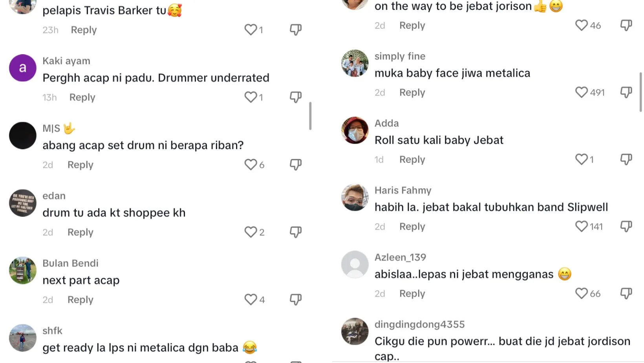Open username Bulan Bendi's profile
The width and height of the screenshot is (644, 363).
[x=70, y=263]
